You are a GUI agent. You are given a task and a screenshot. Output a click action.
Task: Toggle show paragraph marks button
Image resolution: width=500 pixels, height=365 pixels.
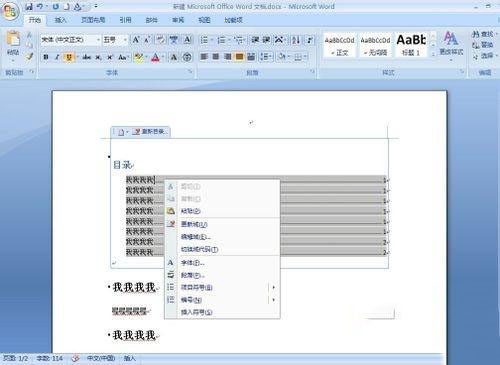310,40
